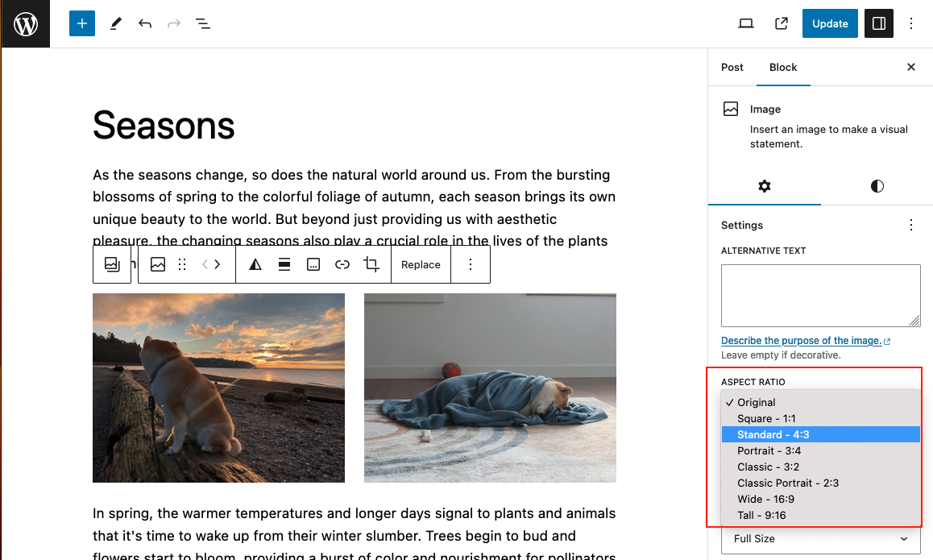Open the Crop tool on the image

[371, 263]
